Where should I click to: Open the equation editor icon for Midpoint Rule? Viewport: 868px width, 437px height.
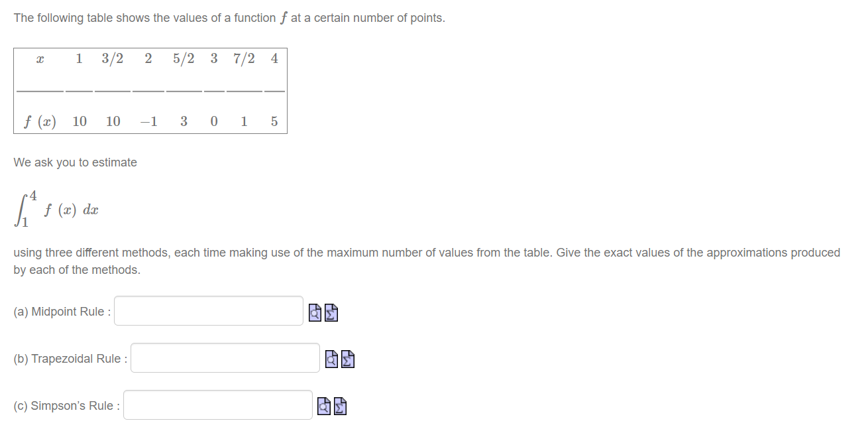point(332,312)
